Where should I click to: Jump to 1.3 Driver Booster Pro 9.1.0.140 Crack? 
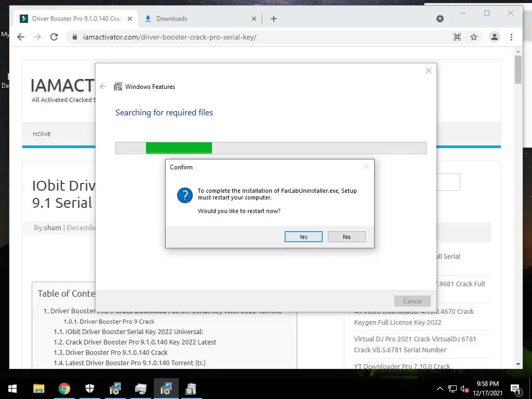point(111,353)
